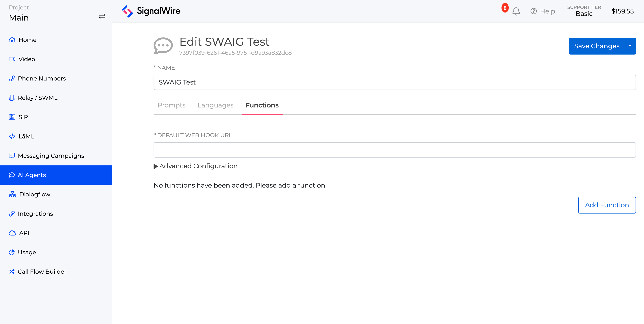Screen dimensions: 644x324
Task: Click the Integrations link icon
Action: (x=12, y=214)
